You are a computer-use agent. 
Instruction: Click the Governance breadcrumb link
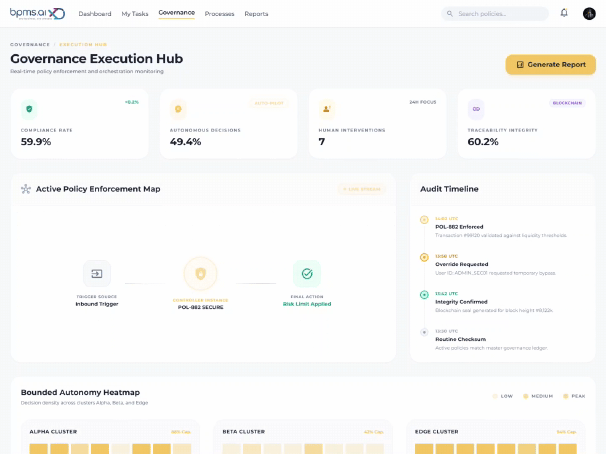30,44
